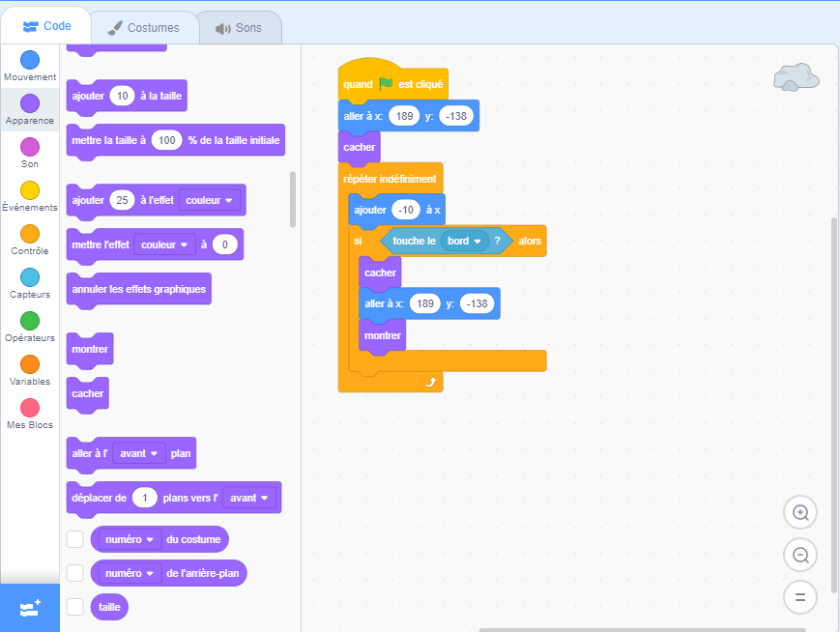Enable the 'numéro du costume' checkbox
The image size is (840, 632).
[75, 538]
